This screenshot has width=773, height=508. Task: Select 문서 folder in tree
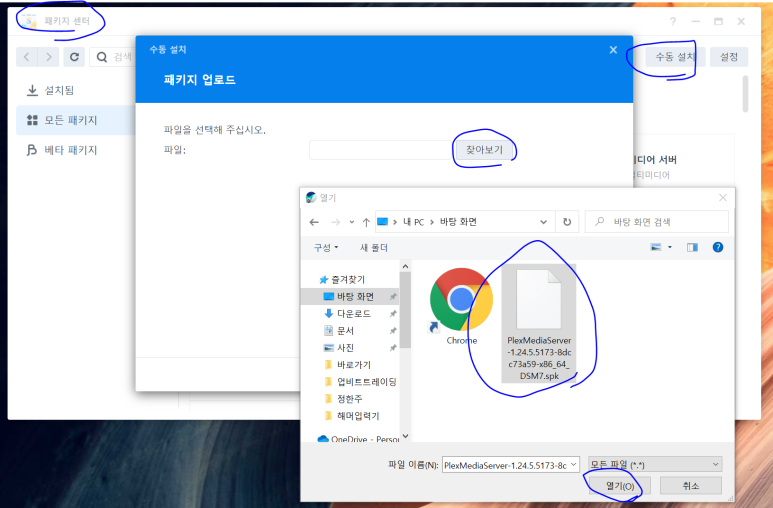click(339, 330)
